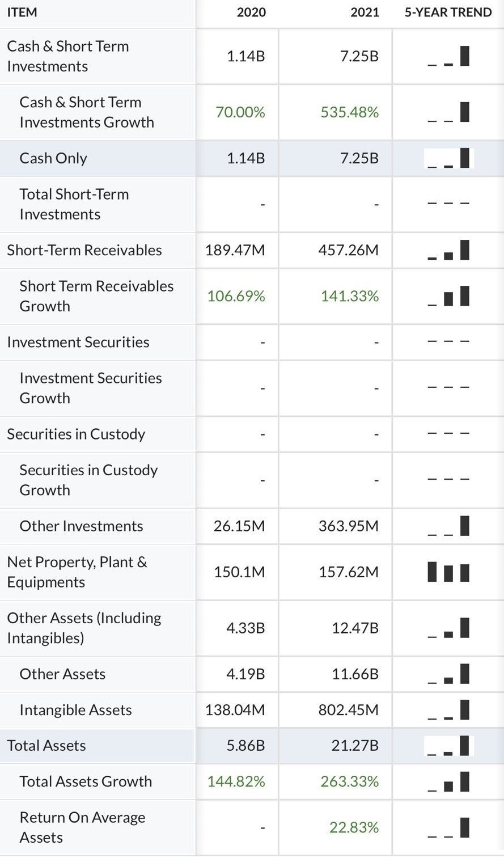Click the 535.48% growth value
504x858 pixels.
[349, 112]
